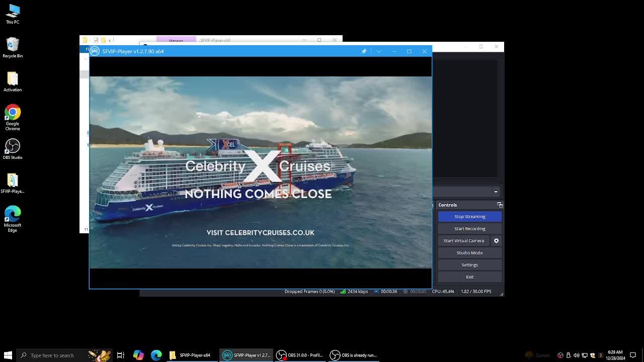Screen dimensions: 644x362
Task: Undock the OBS Controls panel
Action: tap(500, 205)
